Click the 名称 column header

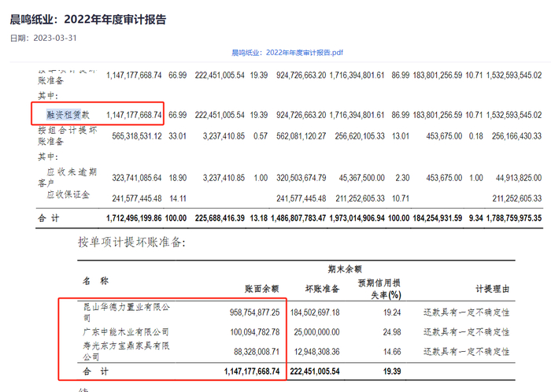[x=95, y=281]
